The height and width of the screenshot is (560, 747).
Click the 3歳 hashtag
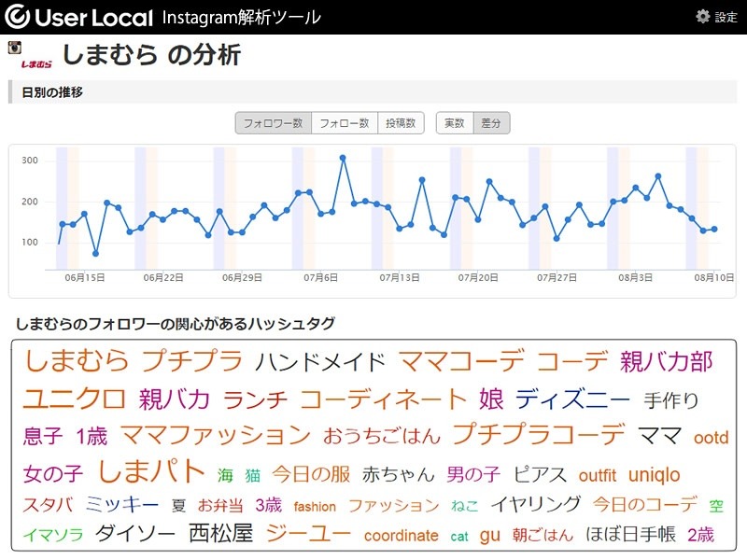point(268,505)
